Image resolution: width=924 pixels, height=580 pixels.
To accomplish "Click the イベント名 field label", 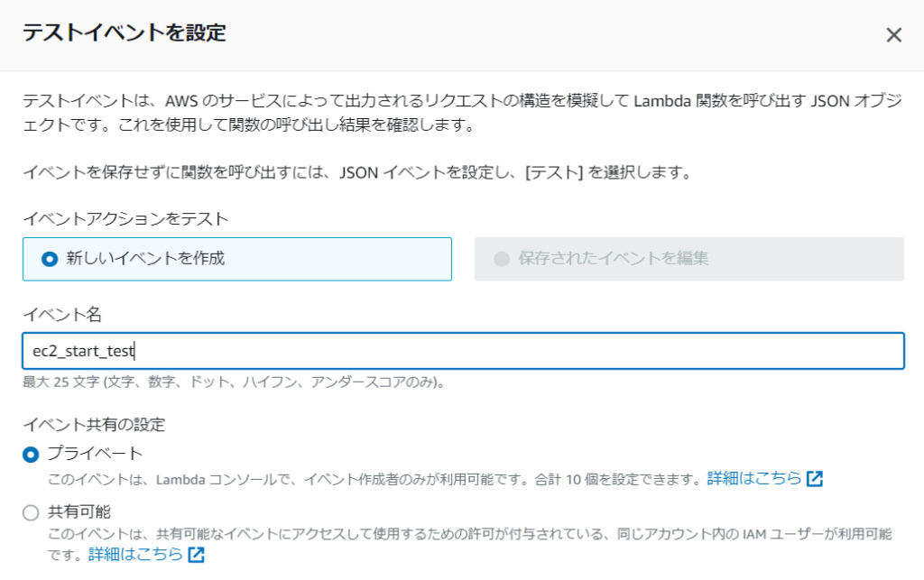I will 61,315.
